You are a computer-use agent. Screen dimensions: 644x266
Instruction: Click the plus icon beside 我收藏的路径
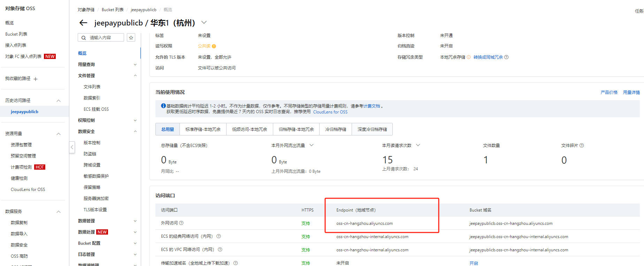(x=36, y=79)
